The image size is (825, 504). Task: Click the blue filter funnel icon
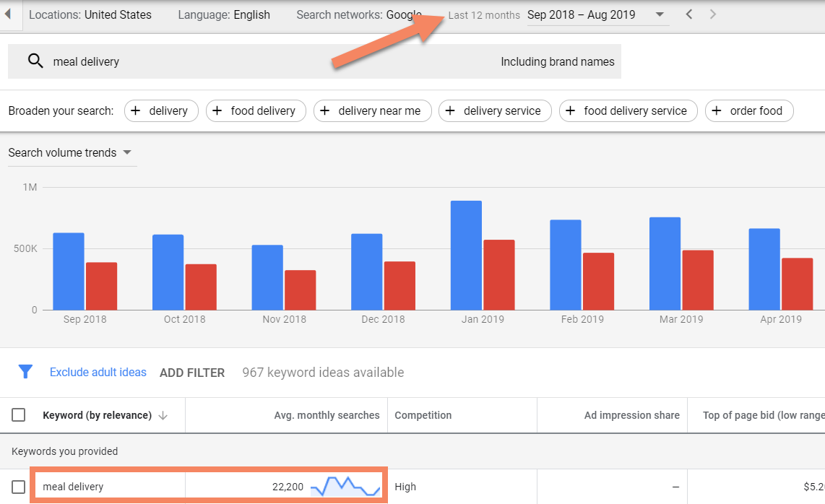click(25, 372)
